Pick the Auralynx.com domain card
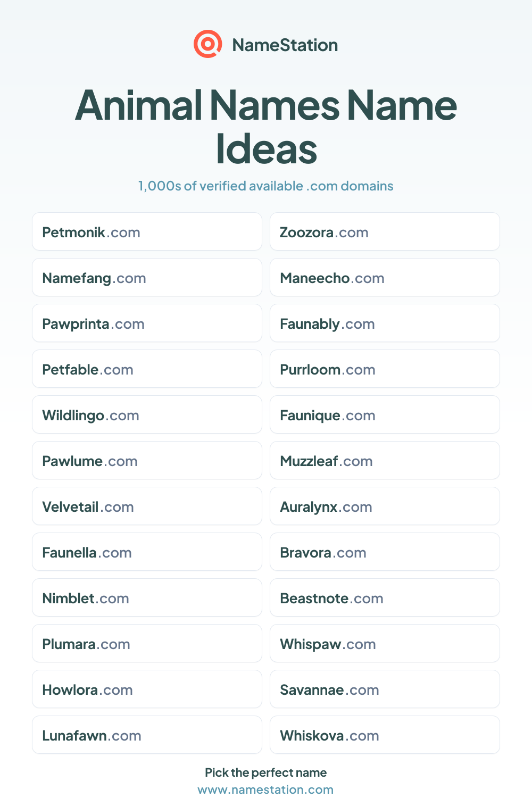 pyautogui.click(x=385, y=506)
